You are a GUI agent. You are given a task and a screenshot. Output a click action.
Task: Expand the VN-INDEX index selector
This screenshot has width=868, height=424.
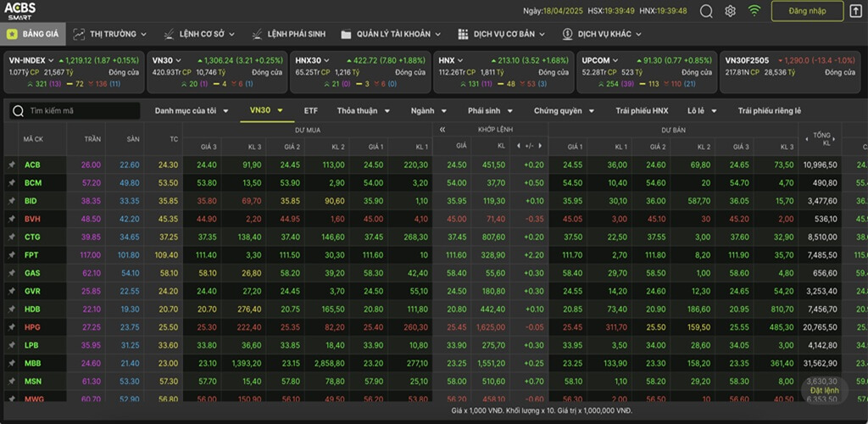[x=51, y=60]
